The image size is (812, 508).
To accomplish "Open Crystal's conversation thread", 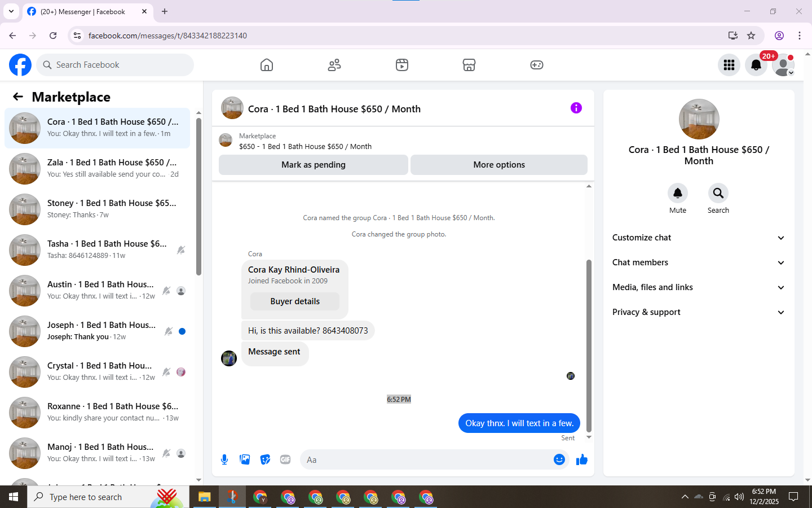I will pos(97,372).
